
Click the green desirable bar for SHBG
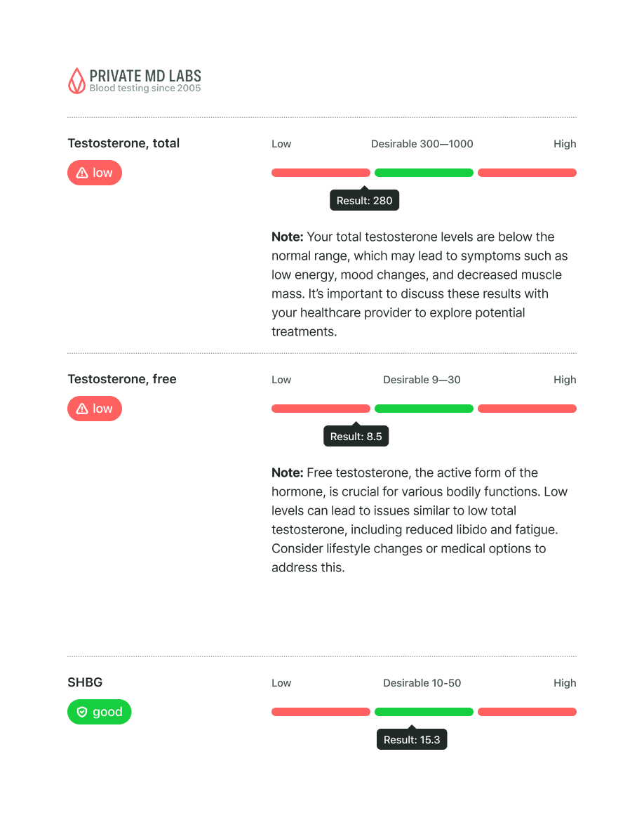[x=424, y=712]
